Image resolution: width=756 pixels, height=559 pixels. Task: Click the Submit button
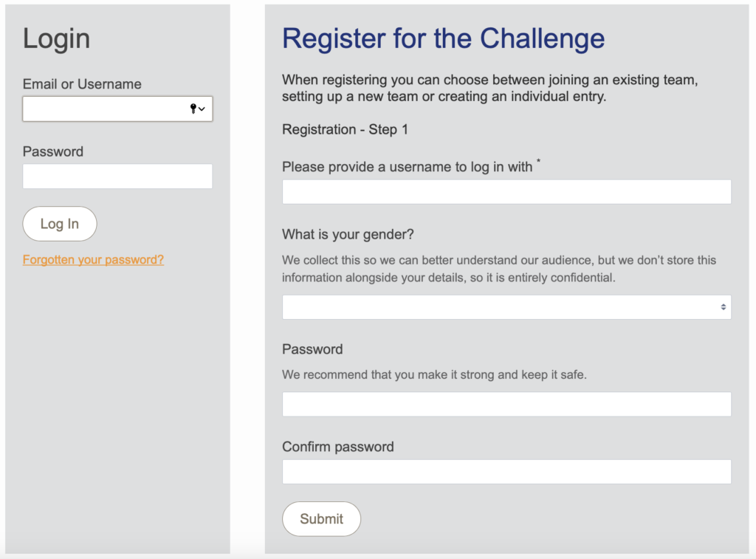click(x=322, y=519)
